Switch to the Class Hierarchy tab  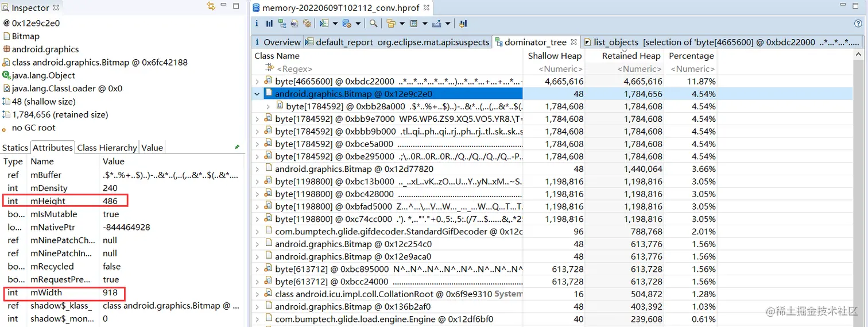107,148
